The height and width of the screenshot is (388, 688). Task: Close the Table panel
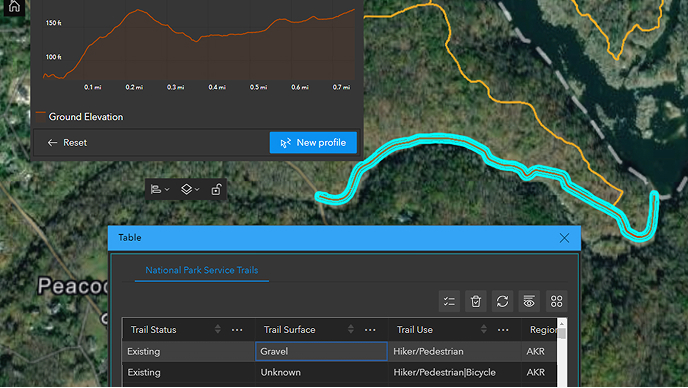[x=564, y=238]
